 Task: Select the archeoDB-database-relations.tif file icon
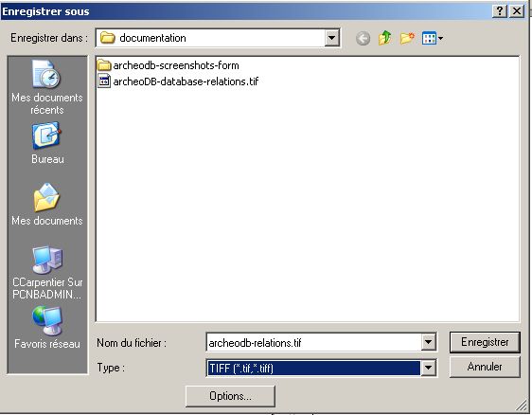104,81
